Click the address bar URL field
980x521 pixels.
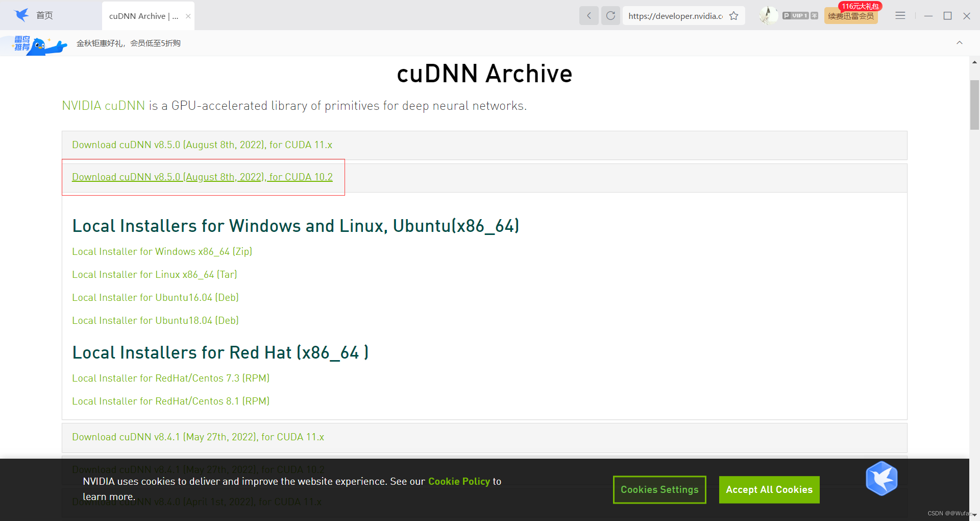[675, 16]
